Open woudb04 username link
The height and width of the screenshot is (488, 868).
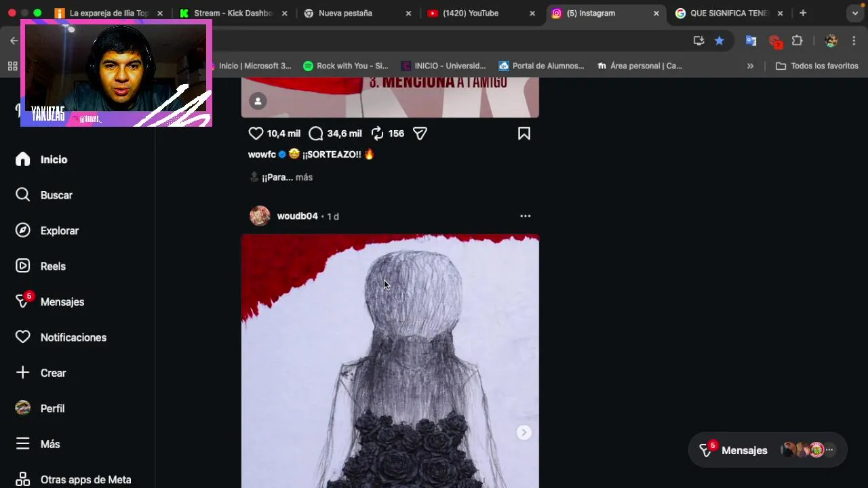tap(297, 216)
